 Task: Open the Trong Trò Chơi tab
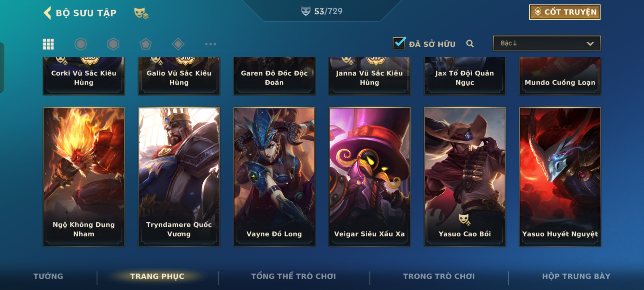(439, 276)
